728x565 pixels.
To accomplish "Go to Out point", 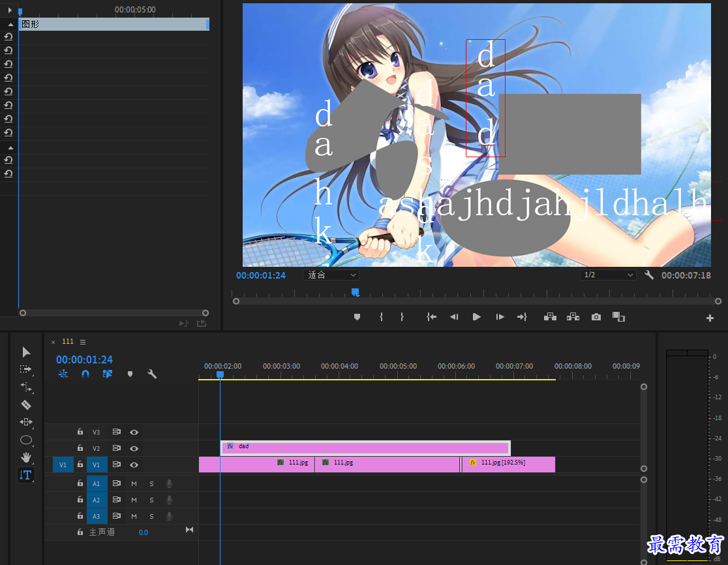I will pyautogui.click(x=522, y=317).
